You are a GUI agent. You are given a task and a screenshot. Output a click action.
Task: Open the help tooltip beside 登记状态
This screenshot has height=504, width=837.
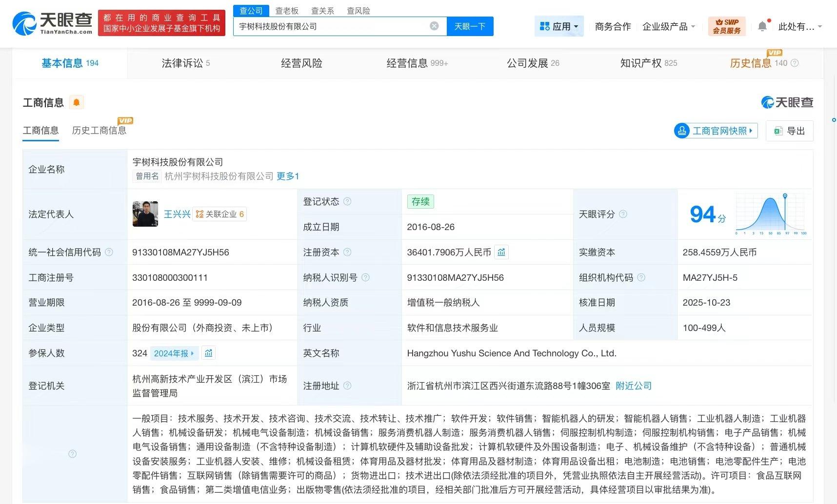[347, 201]
